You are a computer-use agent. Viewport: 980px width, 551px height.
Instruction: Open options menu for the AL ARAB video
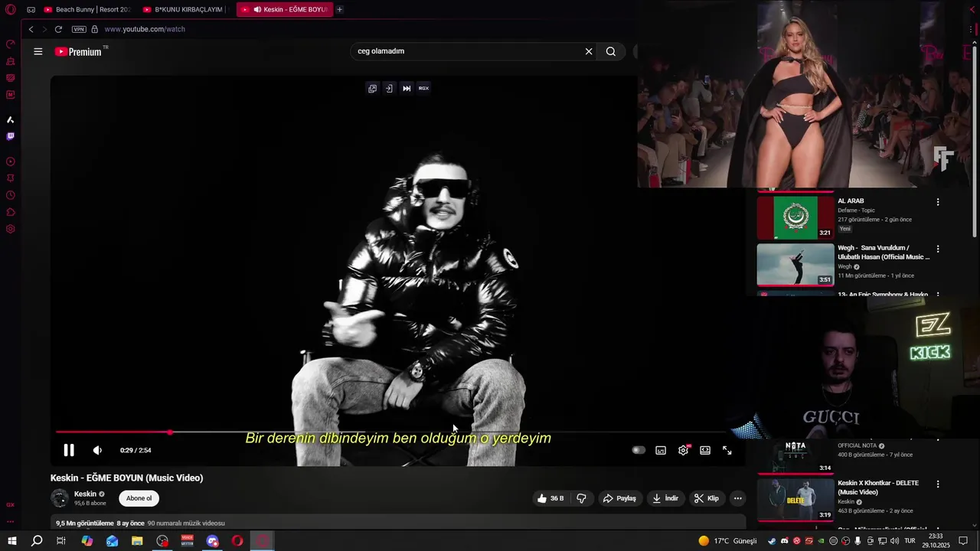938,202
